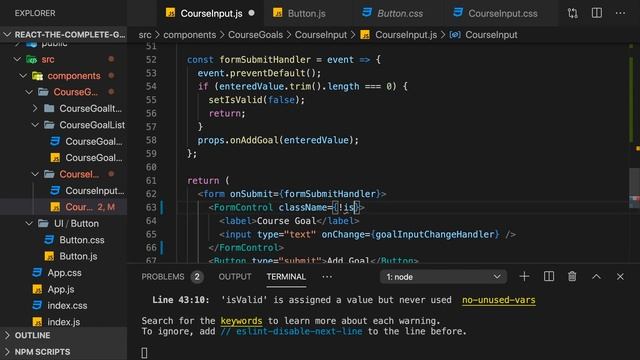Click unsaved dot on CourseInput.js tab

[251, 13]
